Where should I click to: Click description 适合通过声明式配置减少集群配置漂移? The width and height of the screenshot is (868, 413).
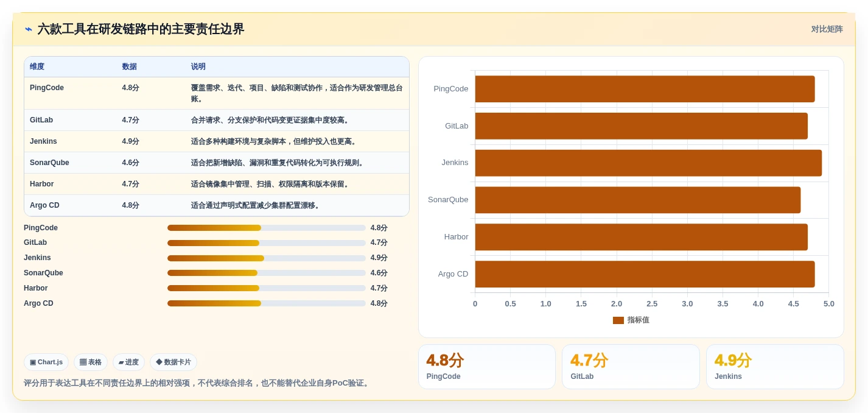coord(256,205)
